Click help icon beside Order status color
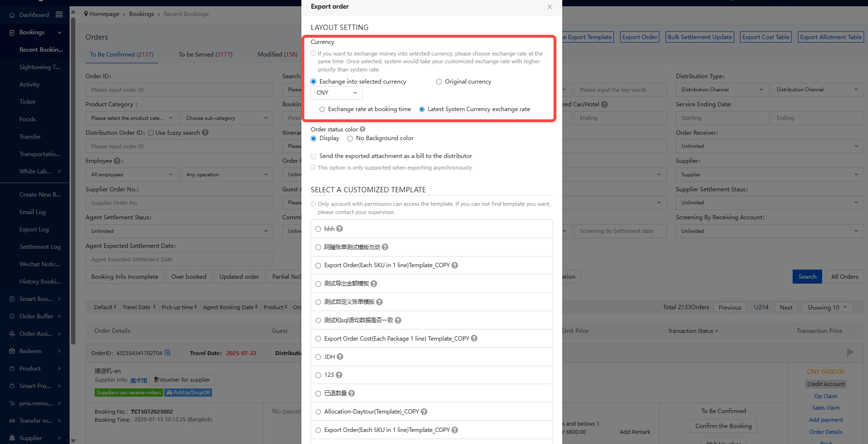Image resolution: width=868 pixels, height=444 pixels. (362, 129)
